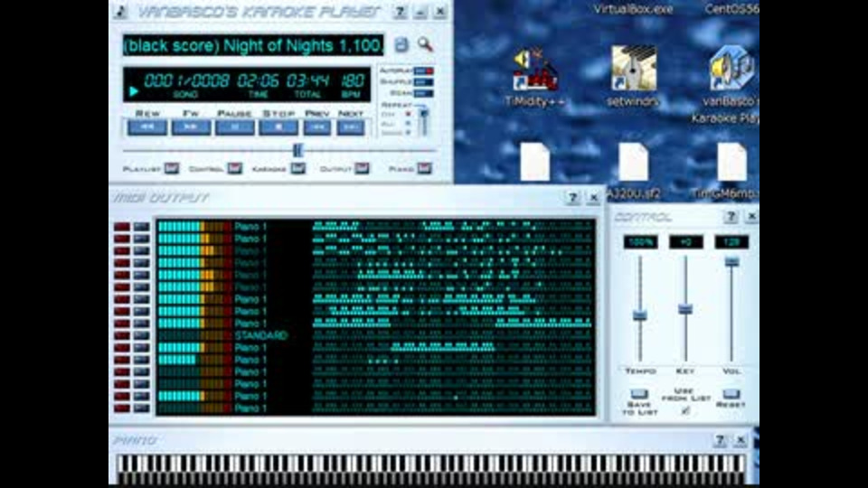Open help for vanBasco's Karaoke Player window
Viewport: 868px width, 488px height.
(x=399, y=12)
